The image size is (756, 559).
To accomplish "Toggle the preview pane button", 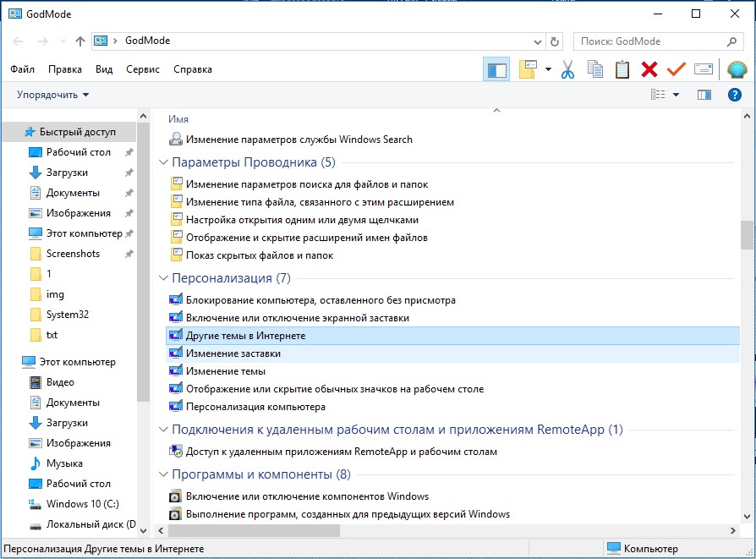I will (x=704, y=95).
